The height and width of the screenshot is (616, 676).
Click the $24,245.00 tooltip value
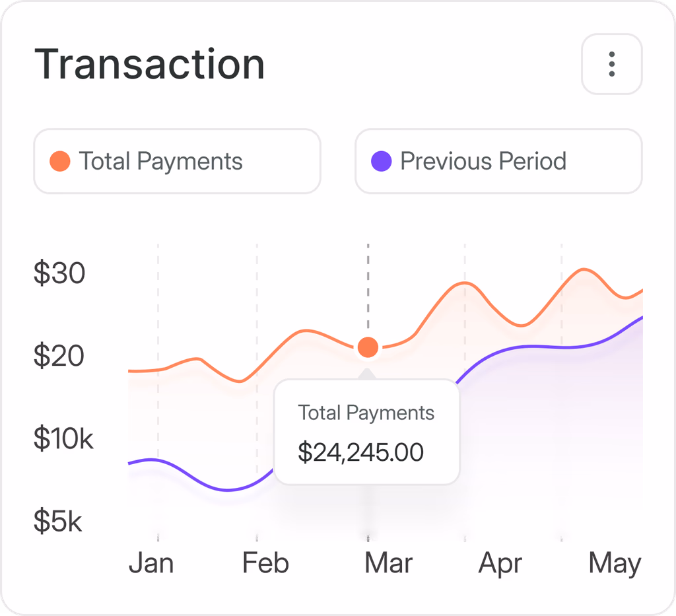(x=361, y=453)
